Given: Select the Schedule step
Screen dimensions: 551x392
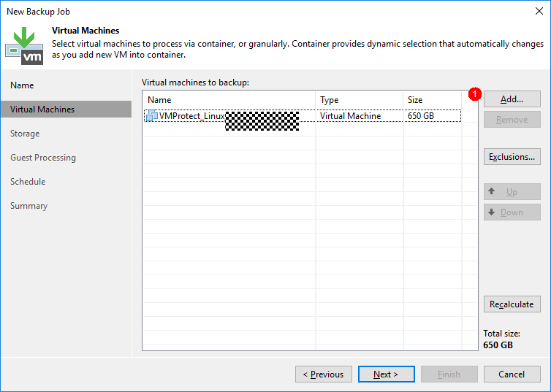Looking at the screenshot, I should coord(28,182).
